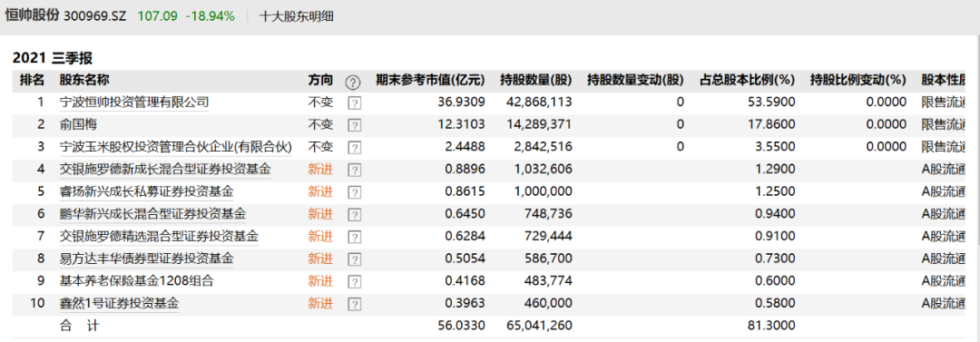This screenshot has height=342, width=980.
Task: Click 不变 direction for 俞国梅
Action: point(320,124)
